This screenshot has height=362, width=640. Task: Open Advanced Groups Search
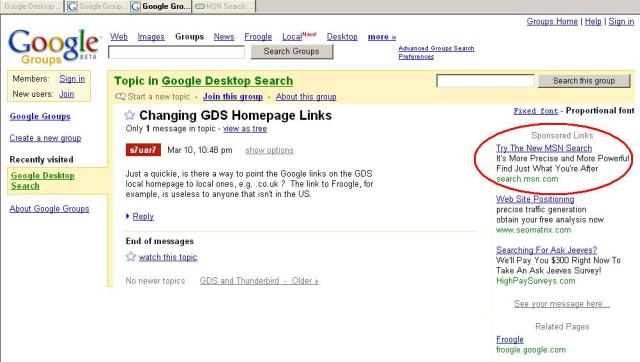click(x=436, y=48)
